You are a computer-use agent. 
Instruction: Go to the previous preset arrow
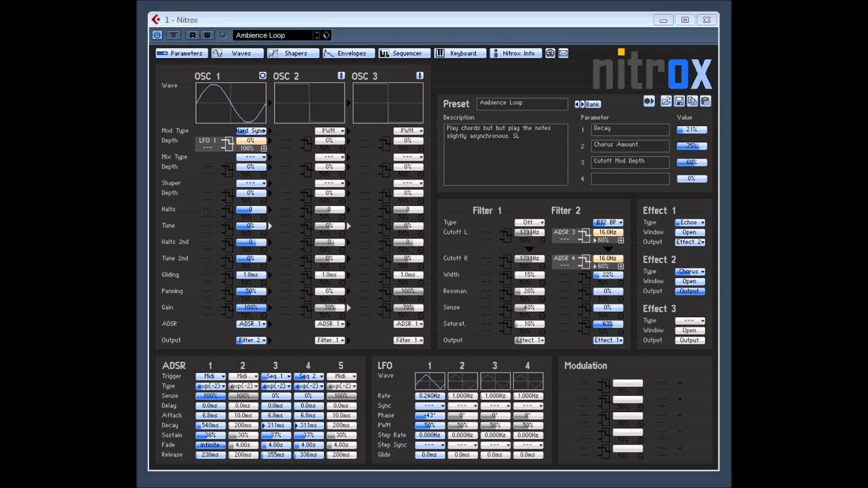point(577,104)
